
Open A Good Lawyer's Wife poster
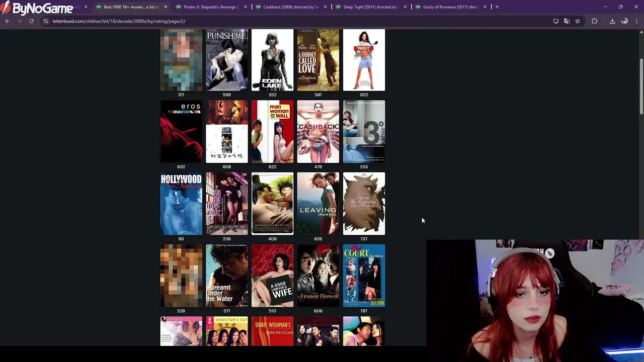point(272,276)
